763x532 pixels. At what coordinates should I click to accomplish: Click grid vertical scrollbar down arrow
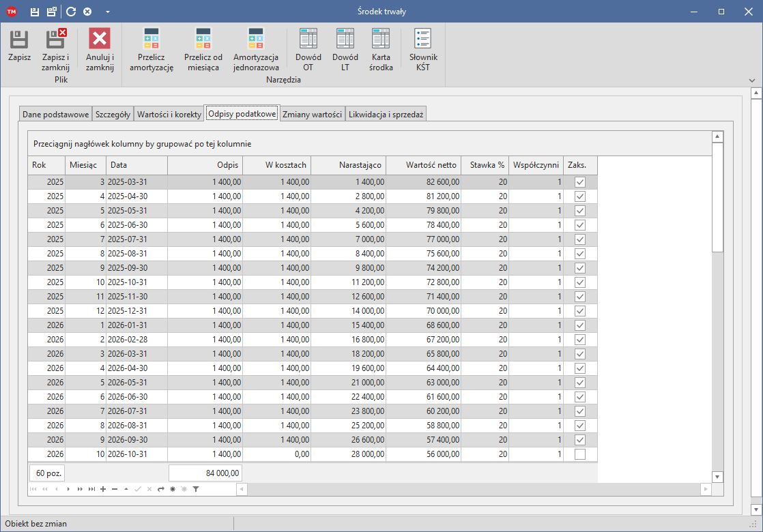(x=717, y=477)
